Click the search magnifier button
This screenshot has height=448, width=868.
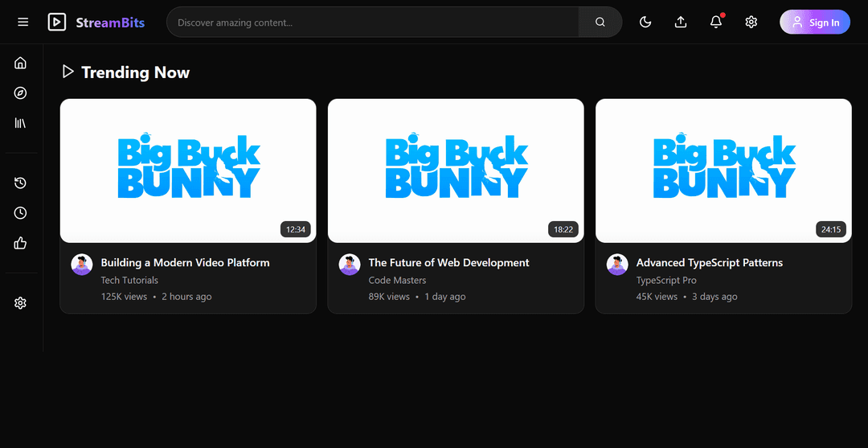point(600,23)
